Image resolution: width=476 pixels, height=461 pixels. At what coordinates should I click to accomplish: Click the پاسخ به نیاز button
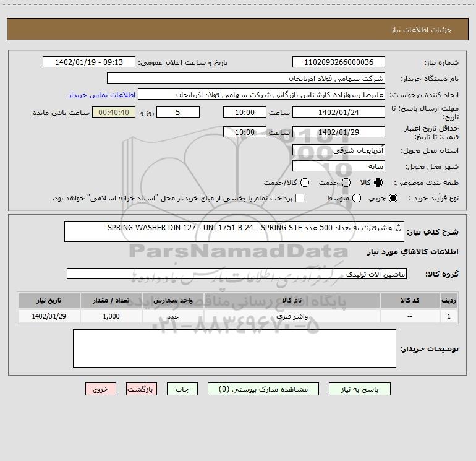point(359,389)
